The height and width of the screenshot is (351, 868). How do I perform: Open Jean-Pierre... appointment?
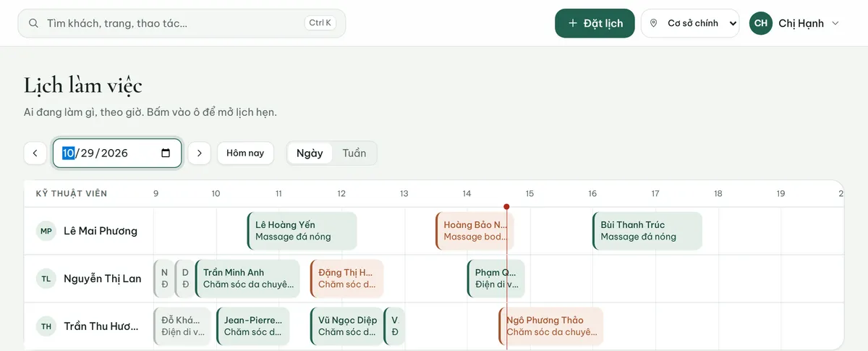[252, 326]
